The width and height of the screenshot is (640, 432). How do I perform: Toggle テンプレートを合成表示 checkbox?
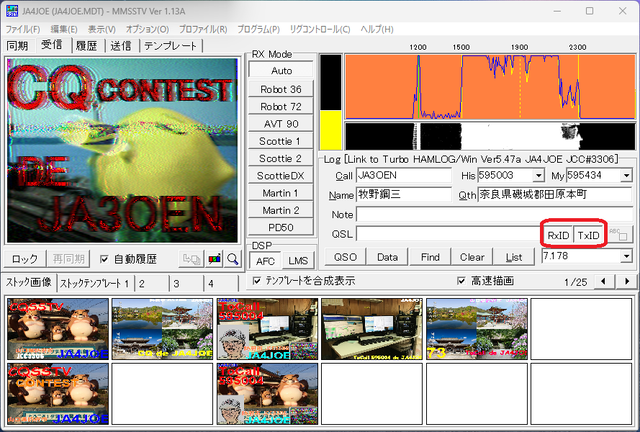pyautogui.click(x=257, y=281)
